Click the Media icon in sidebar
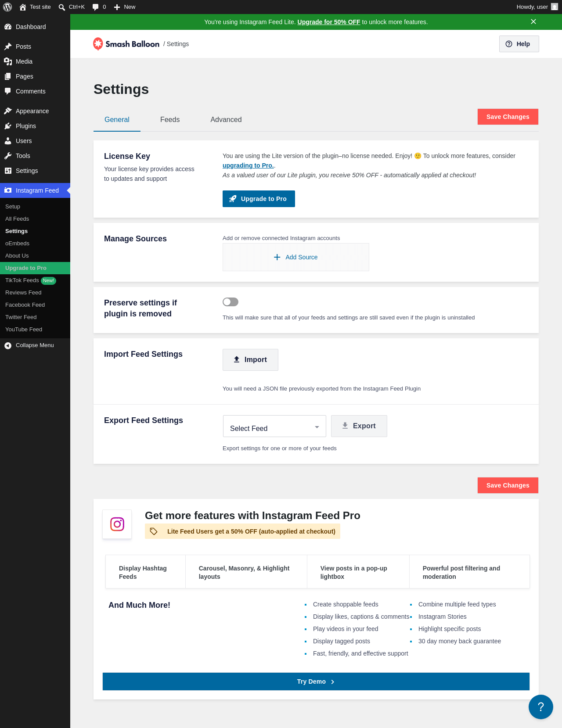The image size is (562, 728). (x=8, y=61)
